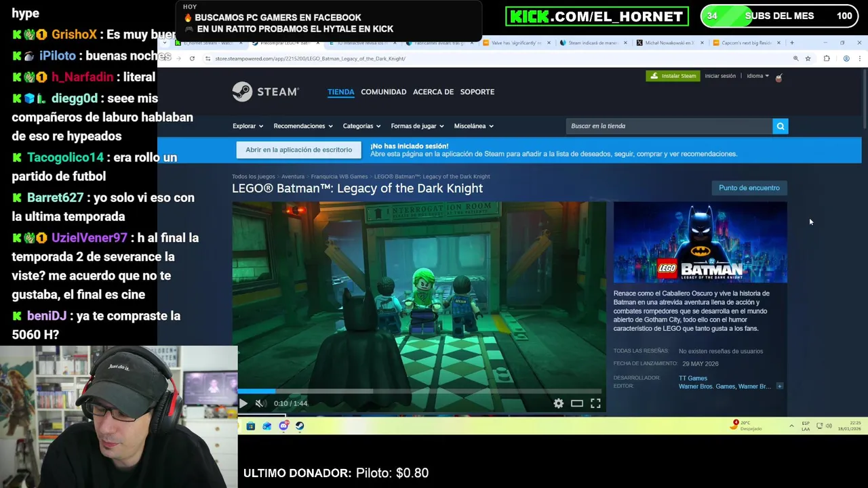Viewport: 868px width, 488px height.
Task: Open video settings gear in trailer player
Action: [558, 403]
